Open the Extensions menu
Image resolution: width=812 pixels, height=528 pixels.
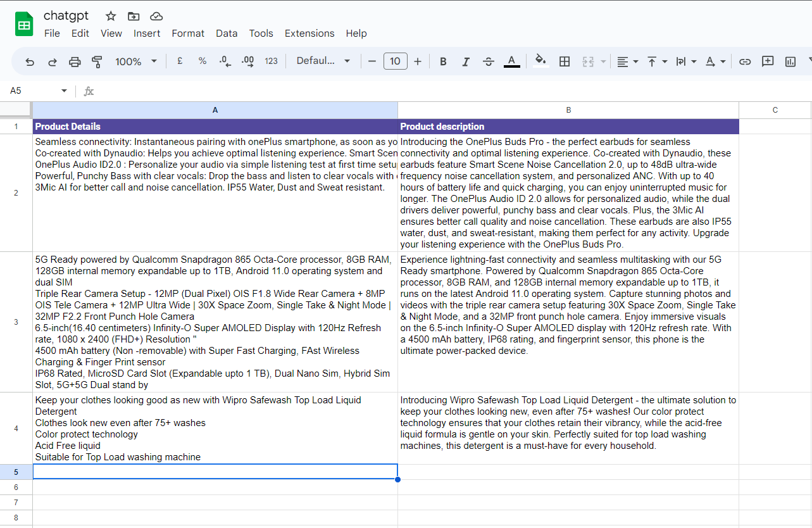309,34
